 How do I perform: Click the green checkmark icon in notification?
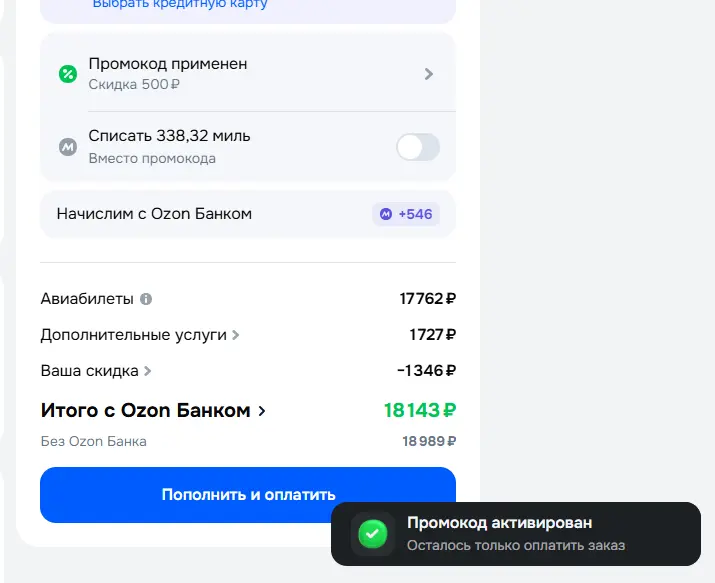[373, 534]
